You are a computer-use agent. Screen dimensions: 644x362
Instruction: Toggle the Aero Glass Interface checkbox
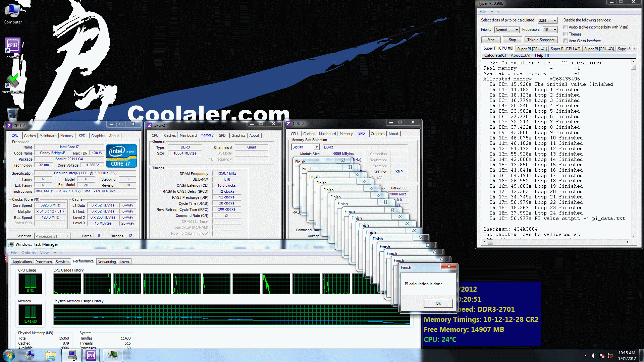point(566,41)
